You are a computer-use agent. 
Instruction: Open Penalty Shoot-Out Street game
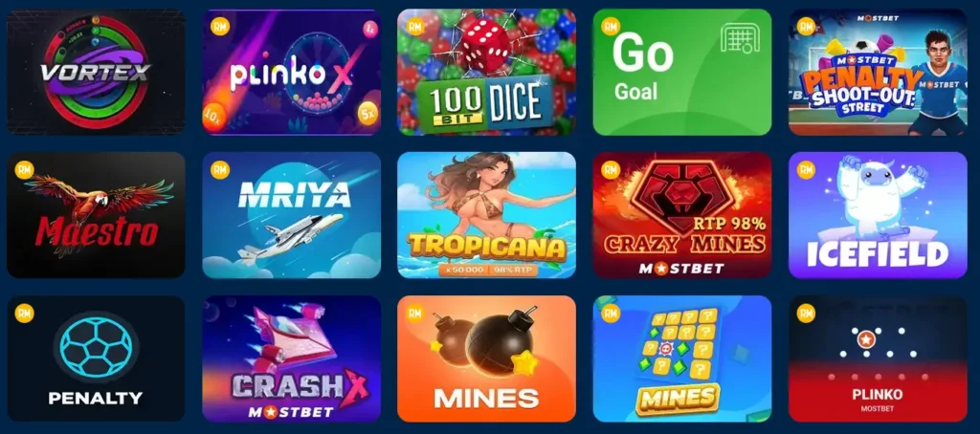[878, 72]
